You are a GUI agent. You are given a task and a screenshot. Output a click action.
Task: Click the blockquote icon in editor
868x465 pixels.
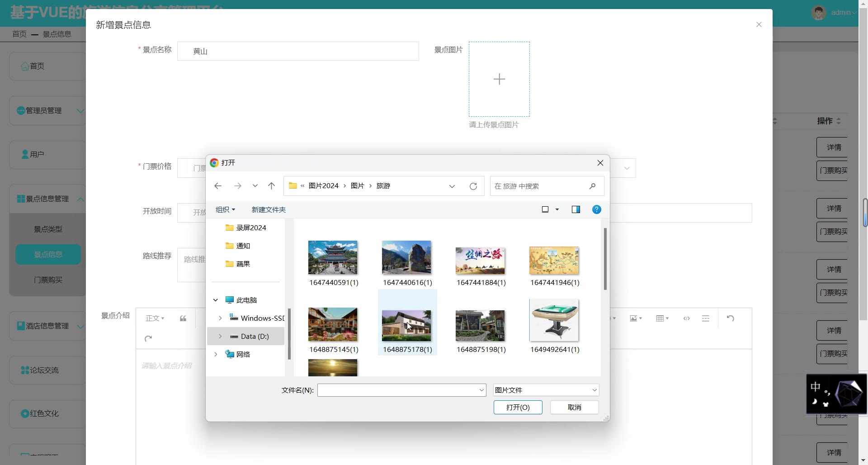point(183,318)
